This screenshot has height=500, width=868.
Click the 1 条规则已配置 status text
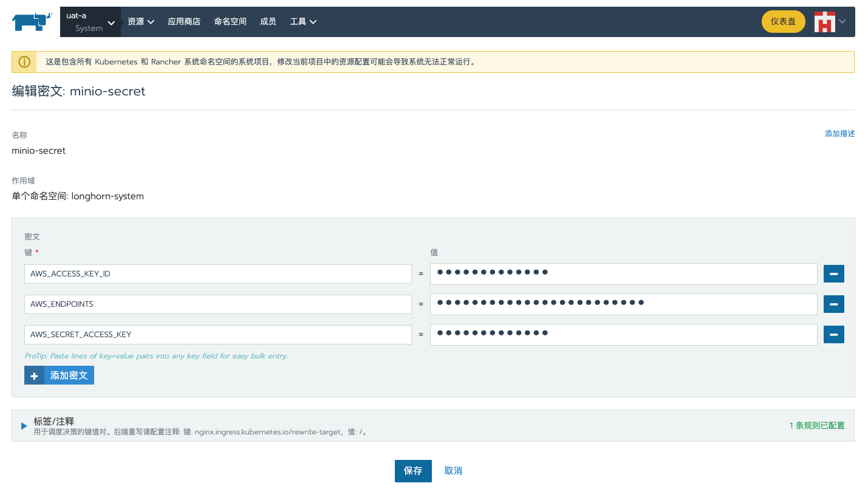point(817,425)
